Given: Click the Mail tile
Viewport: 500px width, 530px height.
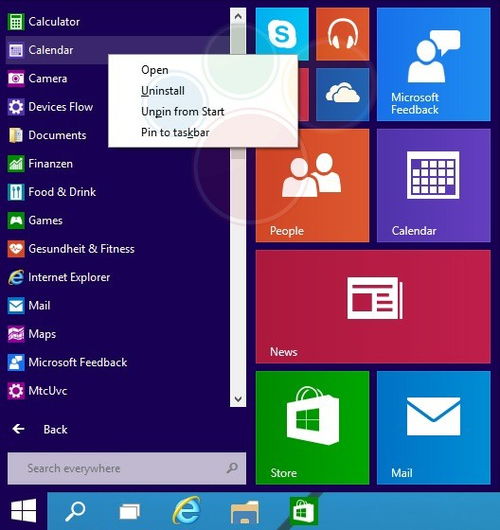Looking at the screenshot, I should tap(434, 428).
